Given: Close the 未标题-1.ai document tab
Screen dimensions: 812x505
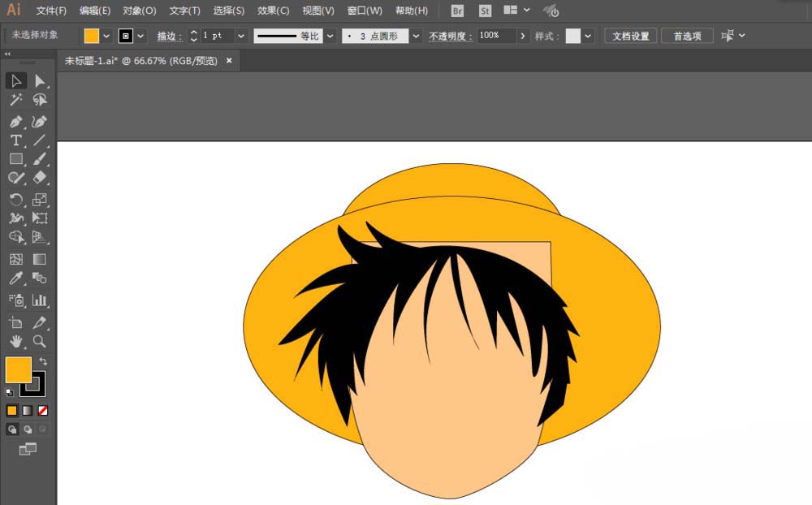Looking at the screenshot, I should 229,61.
